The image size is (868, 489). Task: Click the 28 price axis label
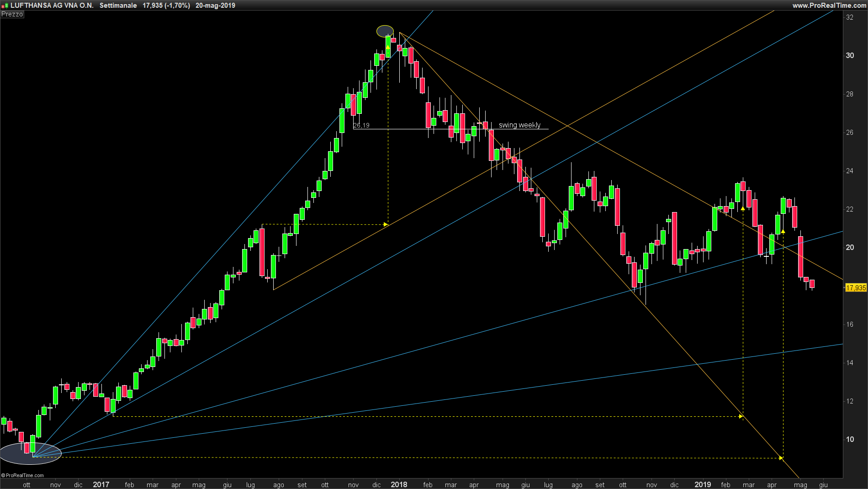850,94
